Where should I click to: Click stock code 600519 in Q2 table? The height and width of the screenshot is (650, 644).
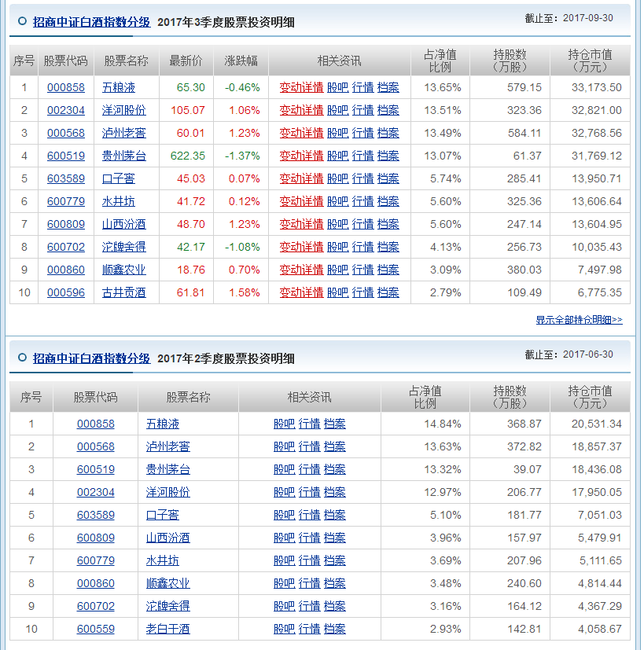[98, 469]
